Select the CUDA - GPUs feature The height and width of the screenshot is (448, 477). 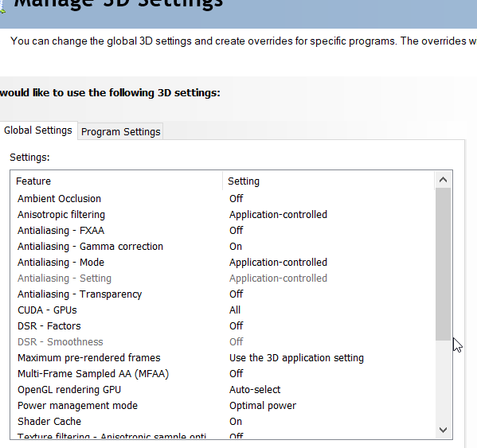click(47, 310)
